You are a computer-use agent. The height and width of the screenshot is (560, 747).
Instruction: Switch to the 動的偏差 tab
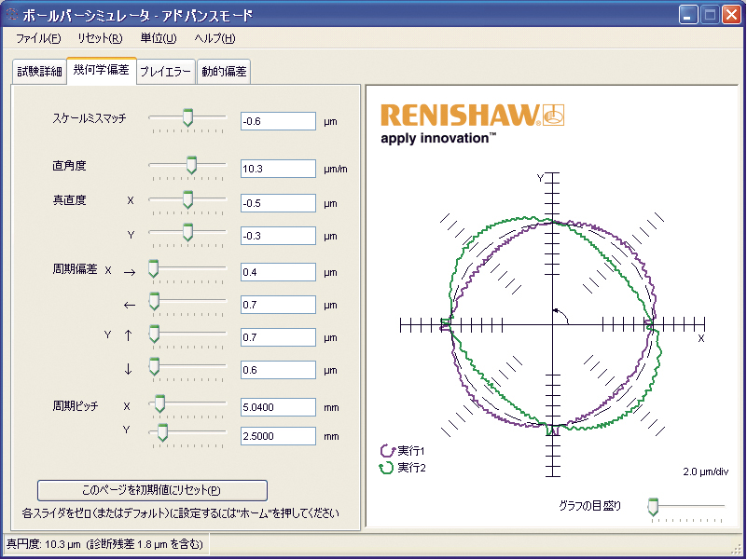click(x=224, y=72)
